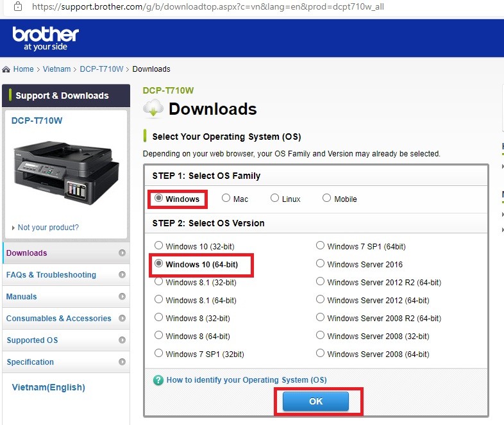
Task: Open the Downloads sidebar menu item
Action: click(x=66, y=253)
